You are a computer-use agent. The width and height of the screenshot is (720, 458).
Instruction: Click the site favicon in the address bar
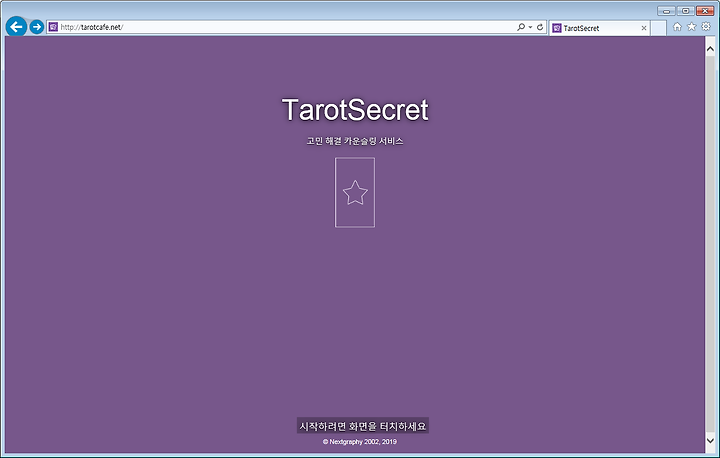53,27
